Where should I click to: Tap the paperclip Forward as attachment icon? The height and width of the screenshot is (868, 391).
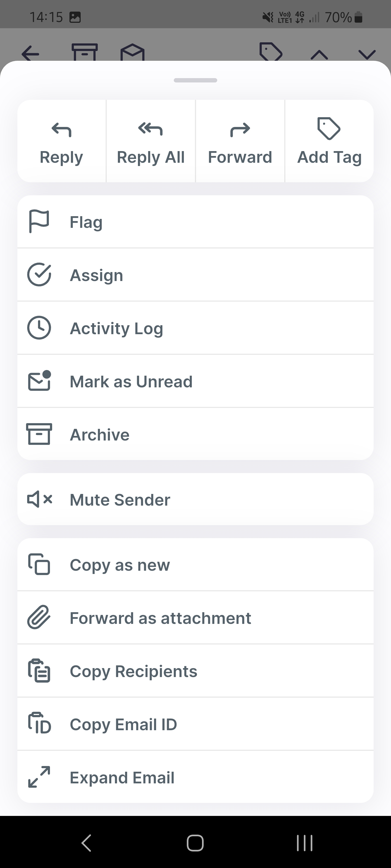(x=39, y=617)
